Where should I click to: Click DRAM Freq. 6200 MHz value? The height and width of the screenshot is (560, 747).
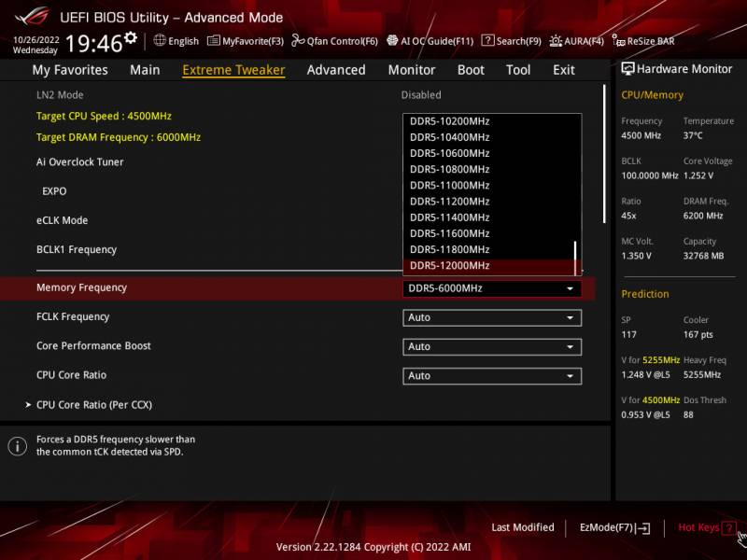703,216
